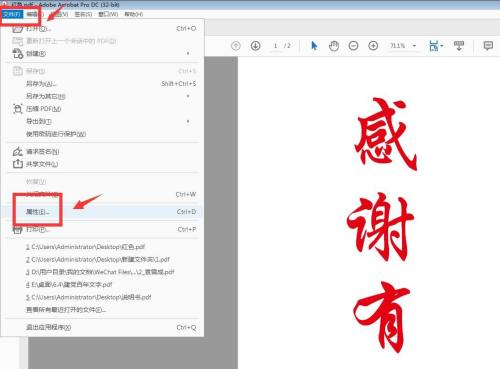This screenshot has height=369, width=500.
Task: Go to next page using down arrow icon
Action: (x=255, y=46)
